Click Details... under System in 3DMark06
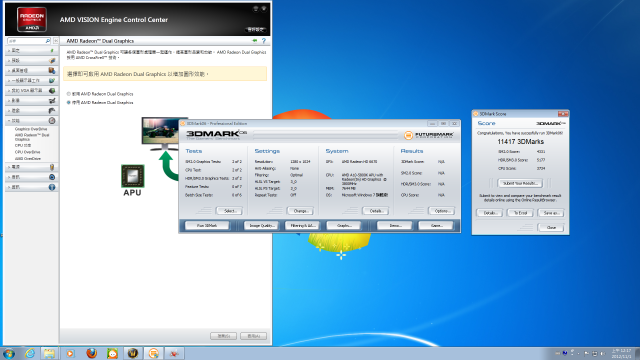This screenshot has height=360, width=640. pyautogui.click(x=376, y=211)
